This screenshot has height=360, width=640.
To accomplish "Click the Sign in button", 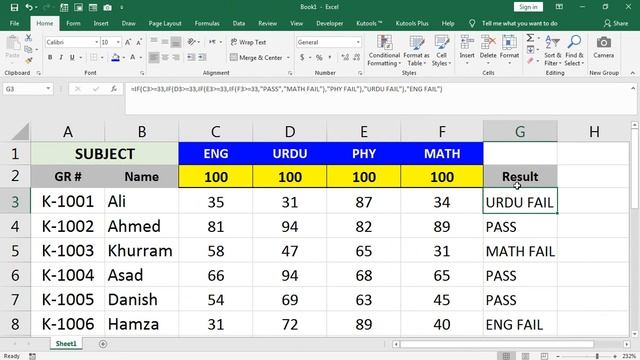I will point(528,7).
